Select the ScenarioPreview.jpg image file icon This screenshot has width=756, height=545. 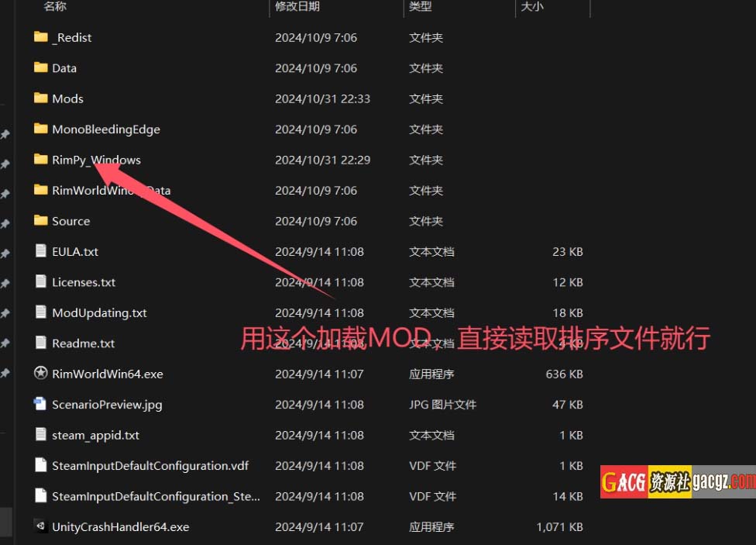click(41, 404)
